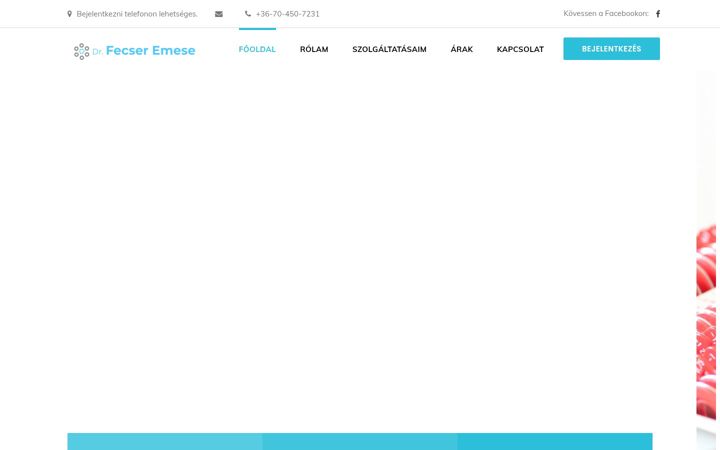The height and width of the screenshot is (450, 720).
Task: Click the envelope email icon
Action: 219,14
